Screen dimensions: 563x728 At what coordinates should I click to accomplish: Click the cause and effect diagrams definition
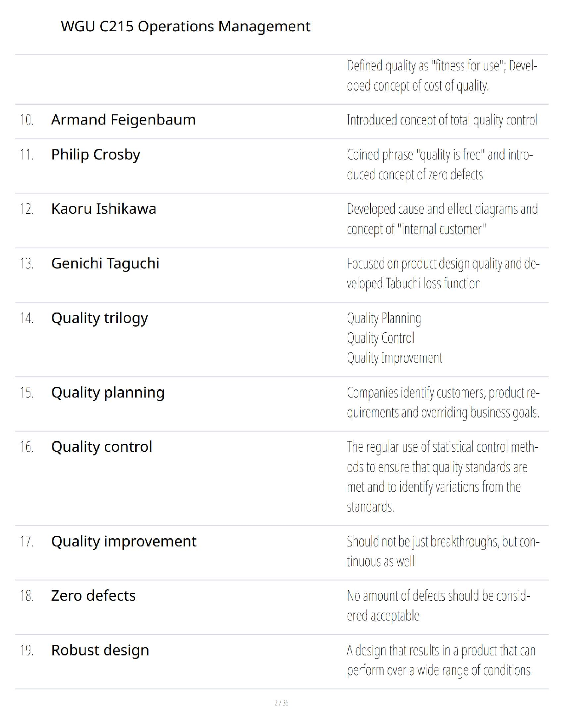coord(442,219)
